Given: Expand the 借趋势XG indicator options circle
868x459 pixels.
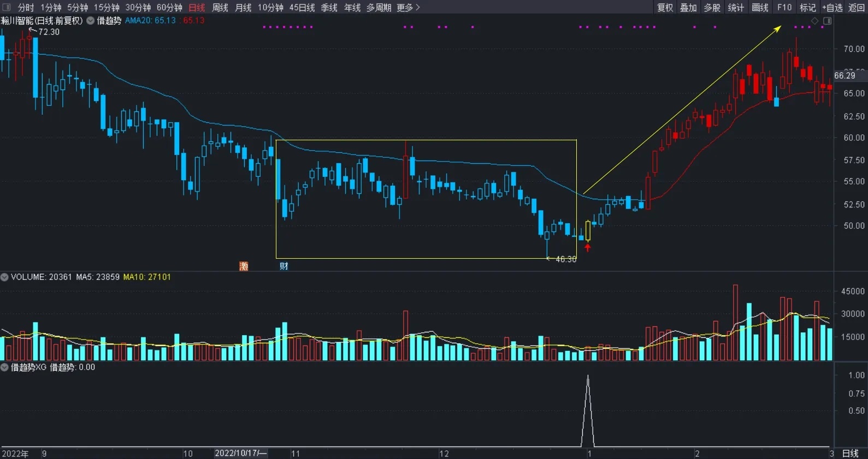Looking at the screenshot, I should click(4, 367).
